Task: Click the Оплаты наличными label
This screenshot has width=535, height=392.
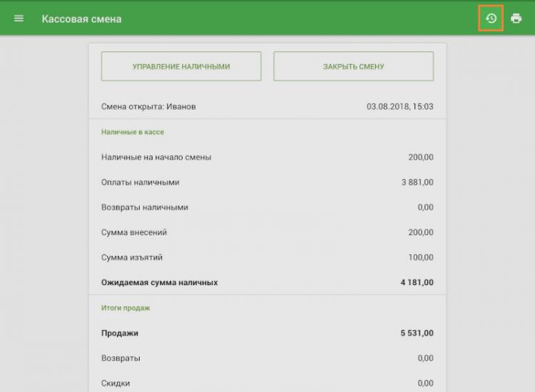Action: pyautogui.click(x=141, y=182)
